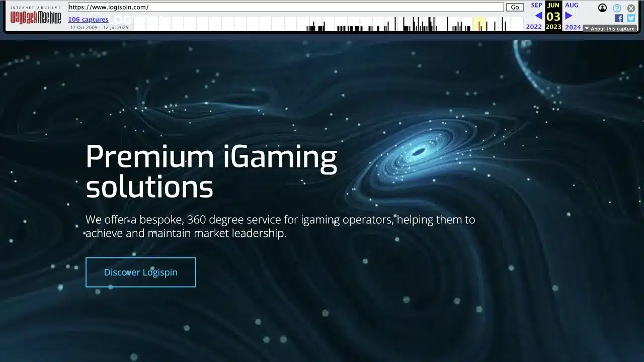Open the 106 captures link
This screenshot has width=644, height=362.
[88, 19]
